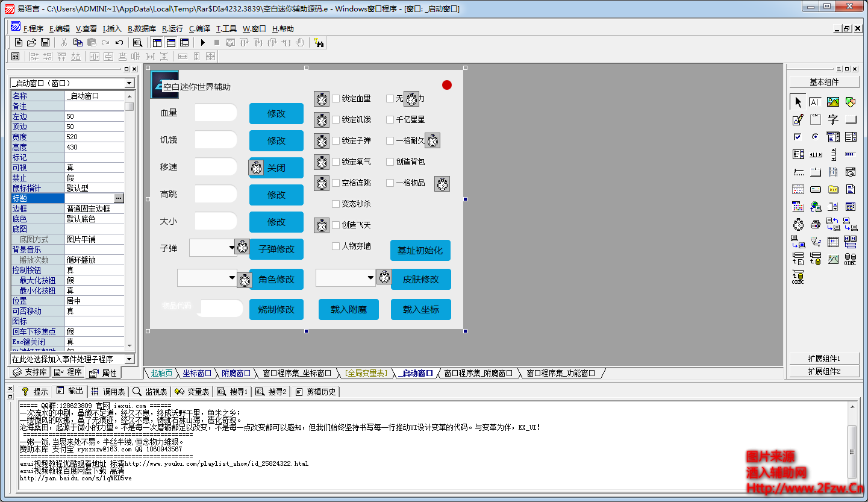868x502 pixels.
Task: Run the program with the play icon
Action: pyautogui.click(x=203, y=43)
